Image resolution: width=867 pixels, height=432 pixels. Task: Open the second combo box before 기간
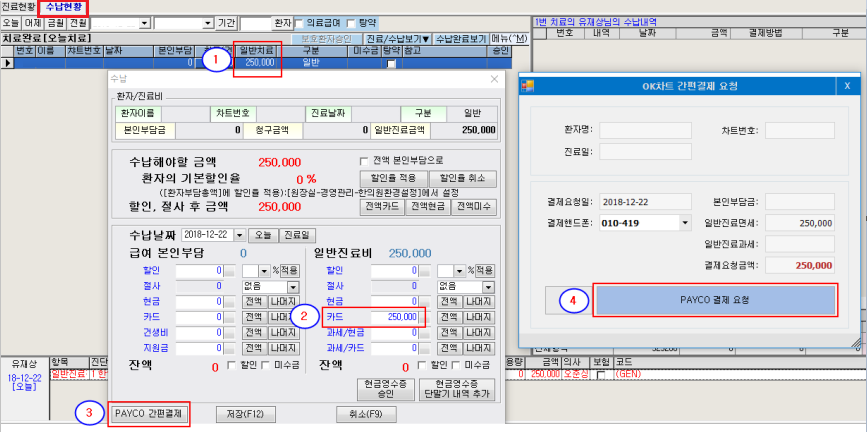coord(208,23)
